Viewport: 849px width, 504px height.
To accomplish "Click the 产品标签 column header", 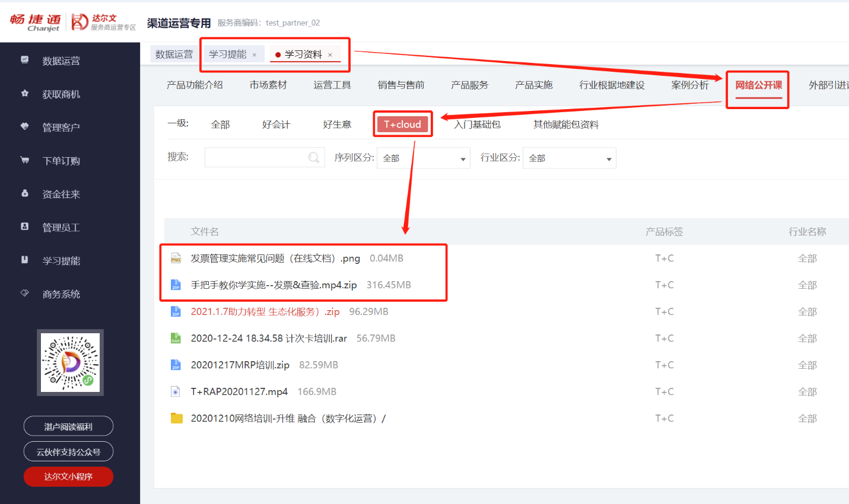I will point(664,232).
